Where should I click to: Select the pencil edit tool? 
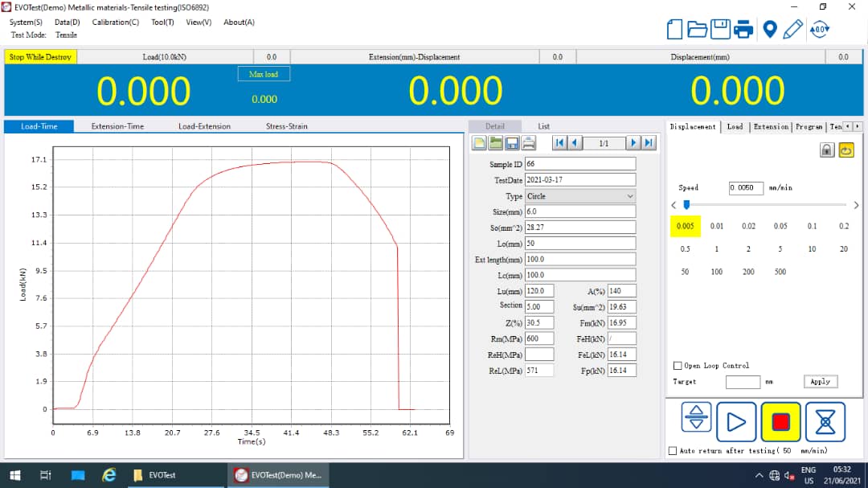pyautogui.click(x=794, y=29)
